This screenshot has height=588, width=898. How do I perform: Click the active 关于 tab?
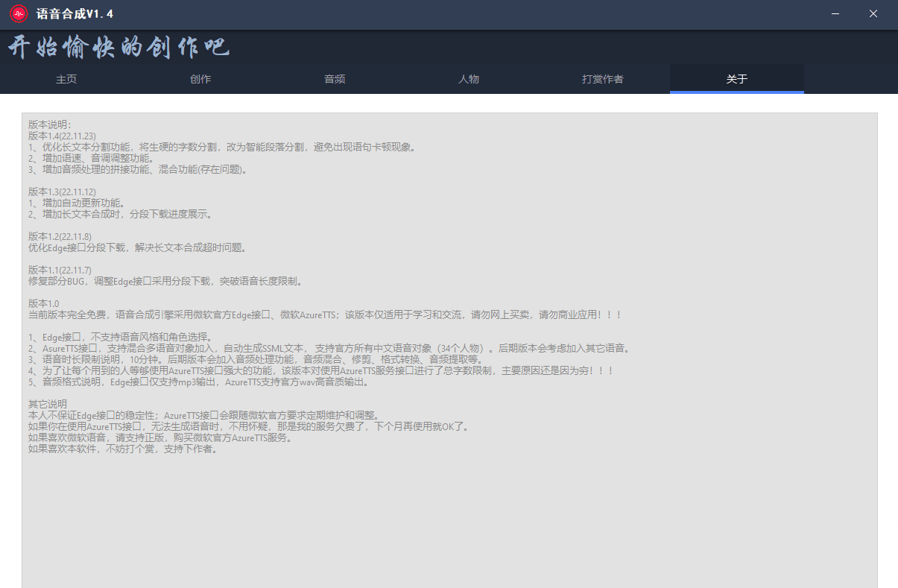click(736, 78)
